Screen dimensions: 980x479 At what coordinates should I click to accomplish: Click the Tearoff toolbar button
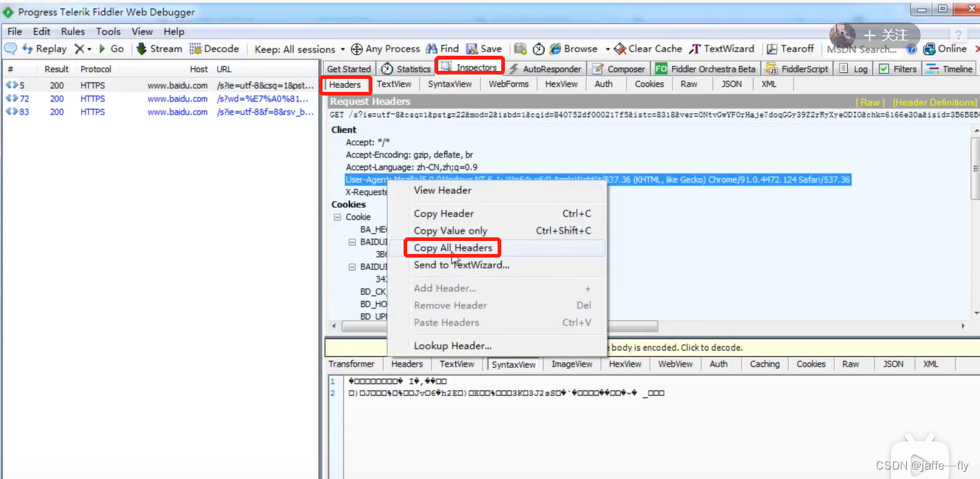point(791,48)
